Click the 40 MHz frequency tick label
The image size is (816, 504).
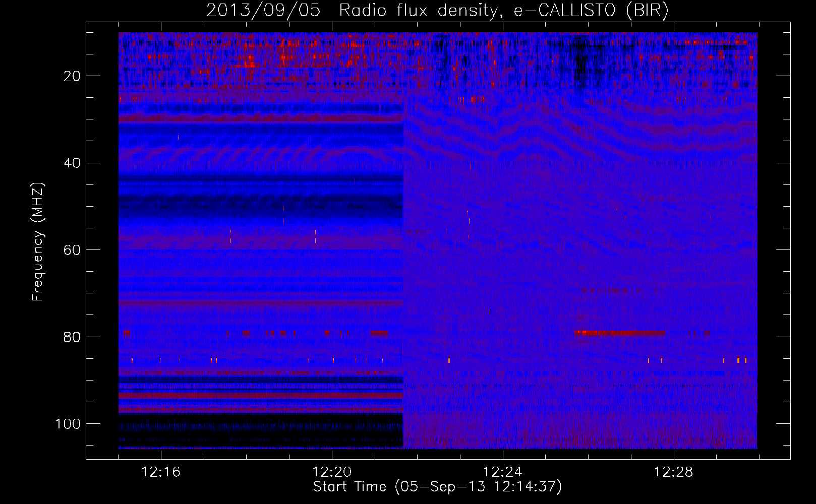point(72,163)
